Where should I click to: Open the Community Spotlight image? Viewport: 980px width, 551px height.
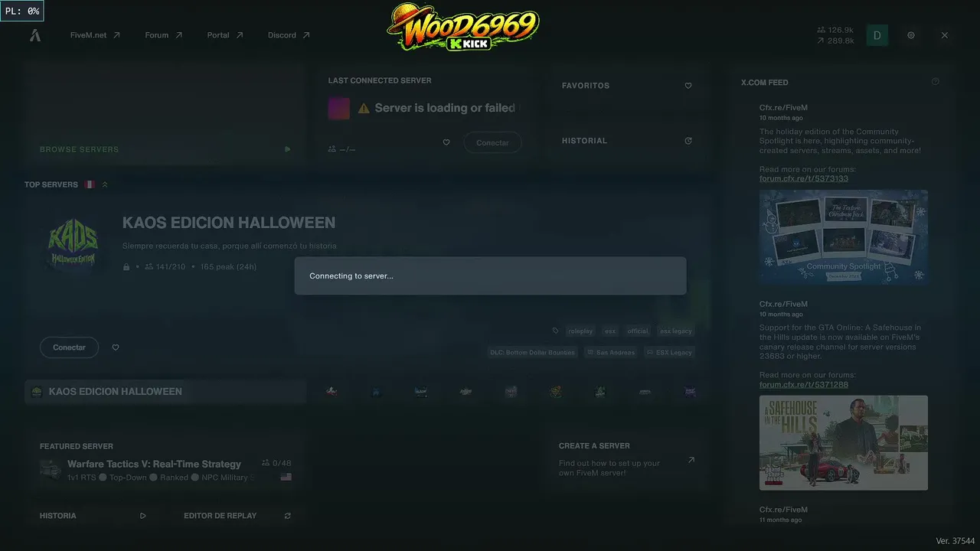point(844,237)
